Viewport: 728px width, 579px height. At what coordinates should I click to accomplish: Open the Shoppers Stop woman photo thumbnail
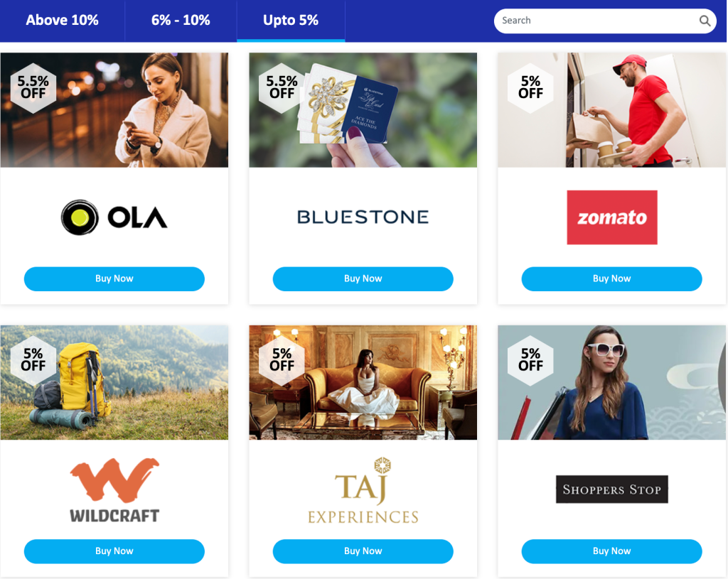click(612, 382)
